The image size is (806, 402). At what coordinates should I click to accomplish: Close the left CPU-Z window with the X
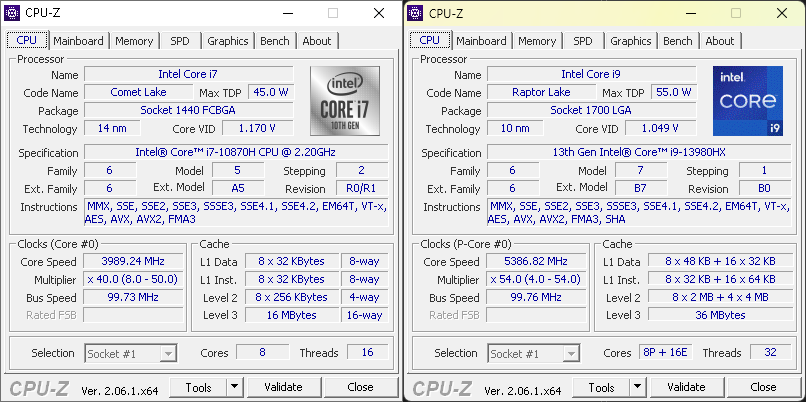pos(379,13)
